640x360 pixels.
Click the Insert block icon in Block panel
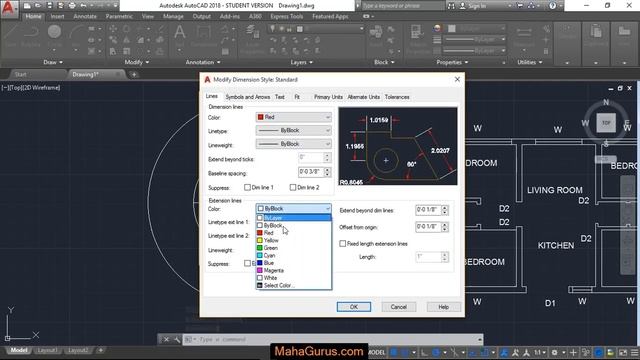pyautogui.click(x=376, y=35)
